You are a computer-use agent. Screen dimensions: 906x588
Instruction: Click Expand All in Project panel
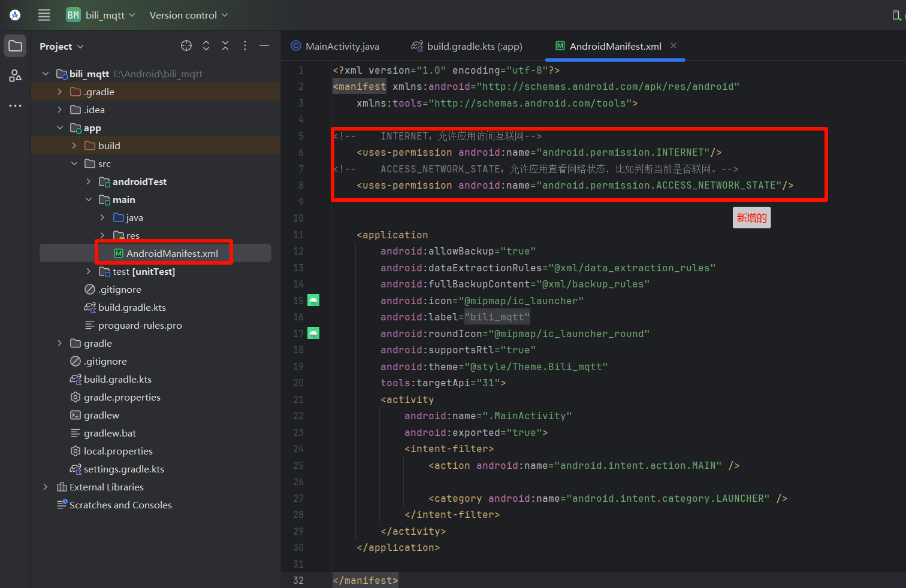(206, 46)
